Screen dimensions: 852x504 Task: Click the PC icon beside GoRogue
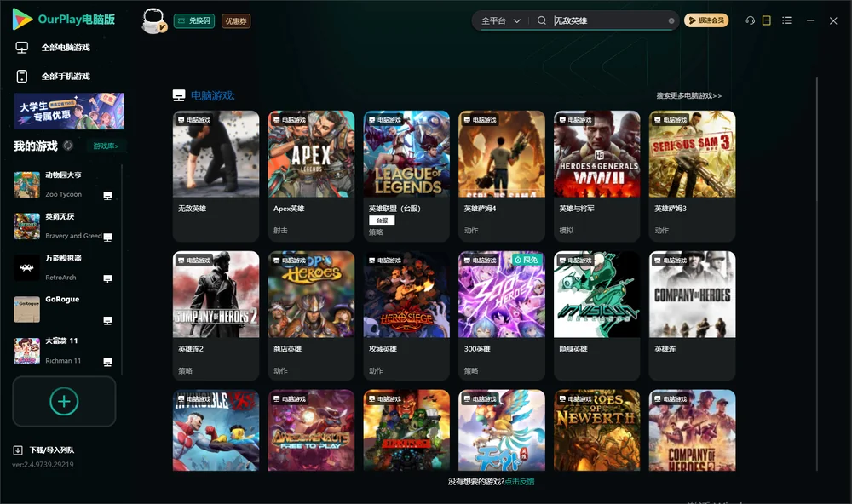point(107,320)
